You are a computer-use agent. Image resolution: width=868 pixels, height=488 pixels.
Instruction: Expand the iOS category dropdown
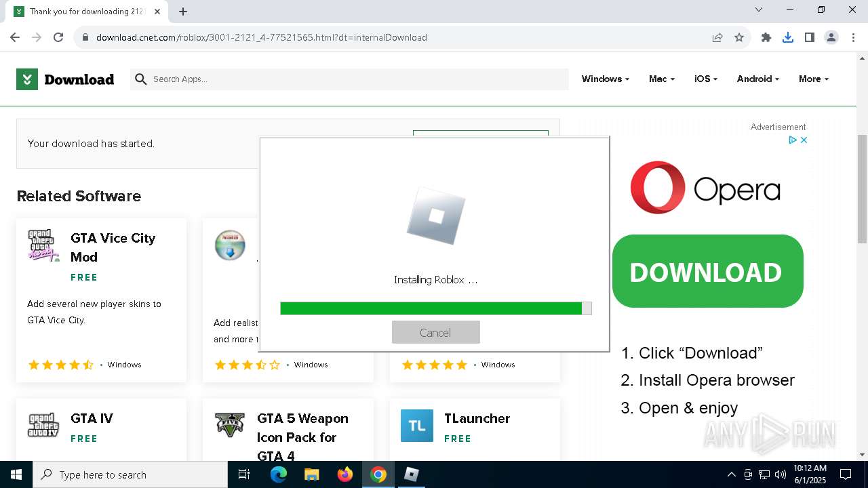click(x=706, y=79)
